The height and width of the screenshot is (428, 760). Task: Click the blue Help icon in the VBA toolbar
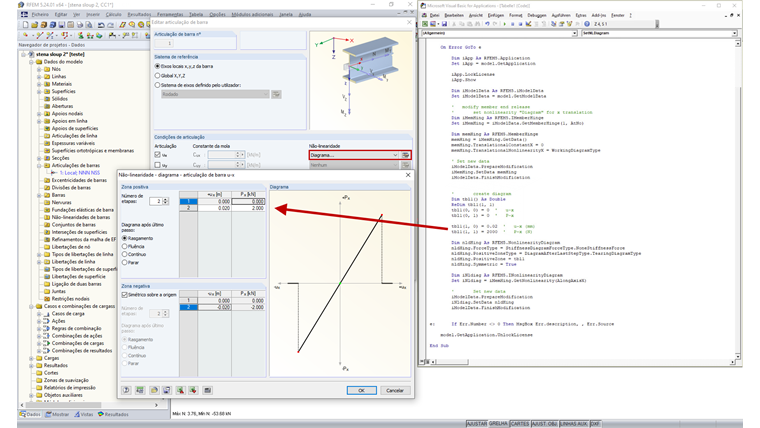(x=587, y=24)
